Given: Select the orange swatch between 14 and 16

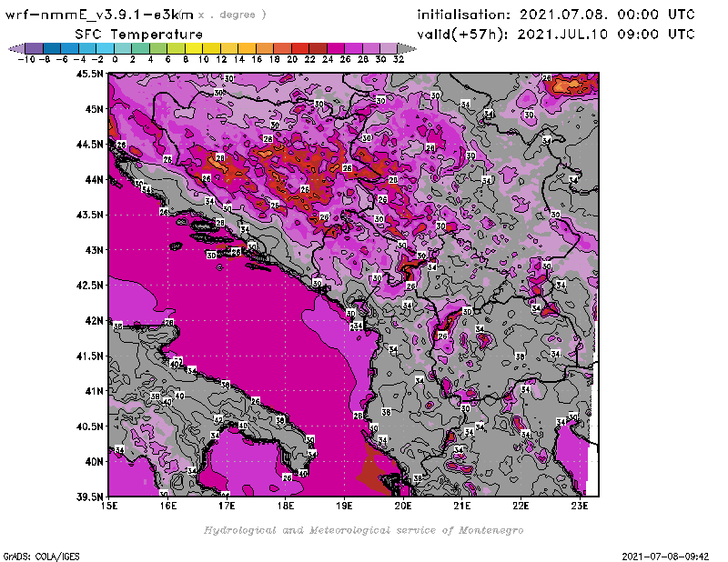Looking at the screenshot, I should 247,48.
